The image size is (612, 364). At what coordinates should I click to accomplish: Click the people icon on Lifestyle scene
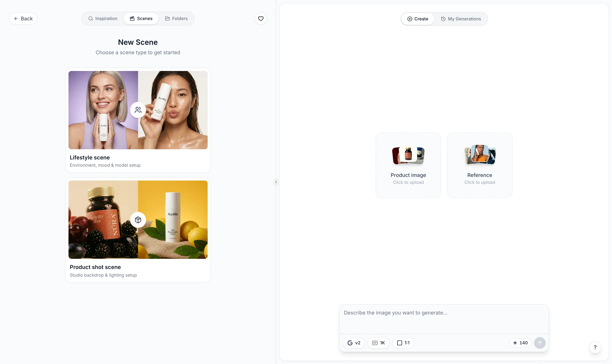(x=138, y=110)
